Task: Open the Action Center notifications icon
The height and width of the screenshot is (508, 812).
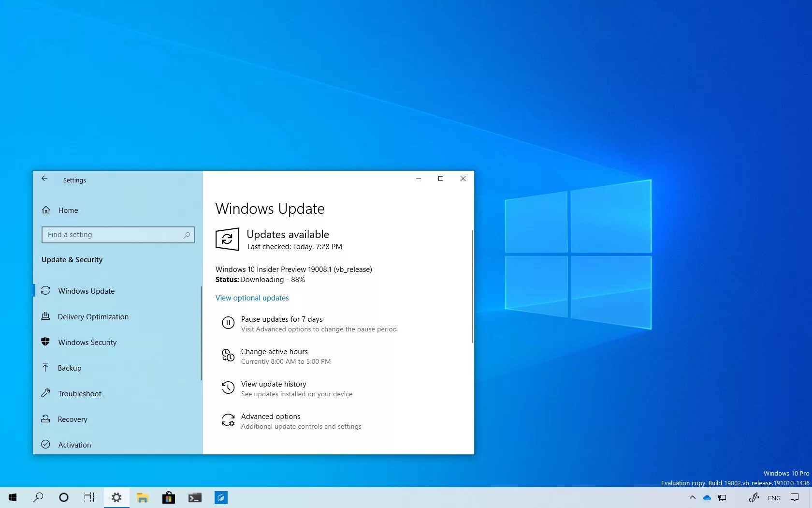Action: 795,497
